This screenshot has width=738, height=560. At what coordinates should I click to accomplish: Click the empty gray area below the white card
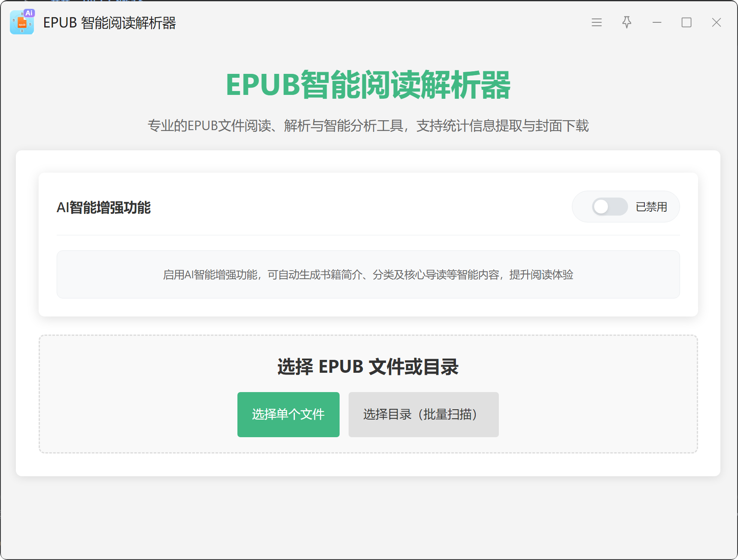(368, 515)
